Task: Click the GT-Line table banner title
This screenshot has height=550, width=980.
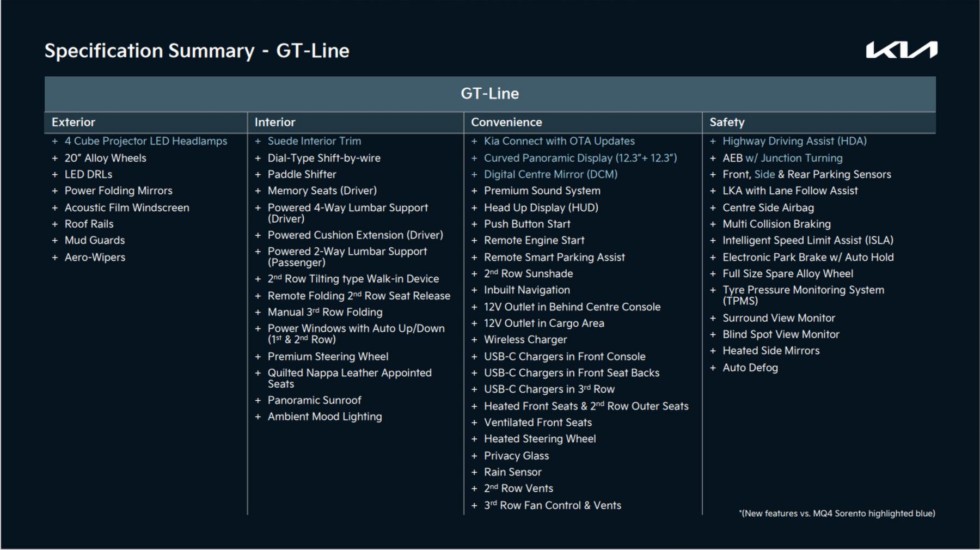Action: coord(489,94)
